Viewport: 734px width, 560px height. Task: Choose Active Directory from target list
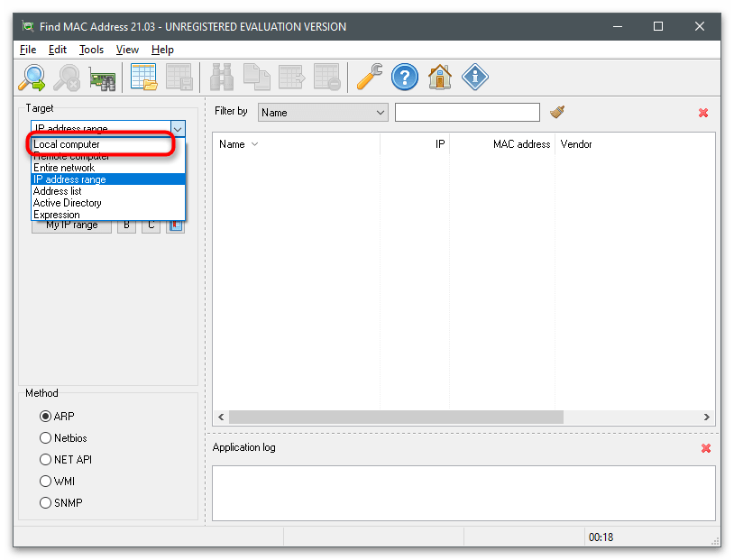108,203
